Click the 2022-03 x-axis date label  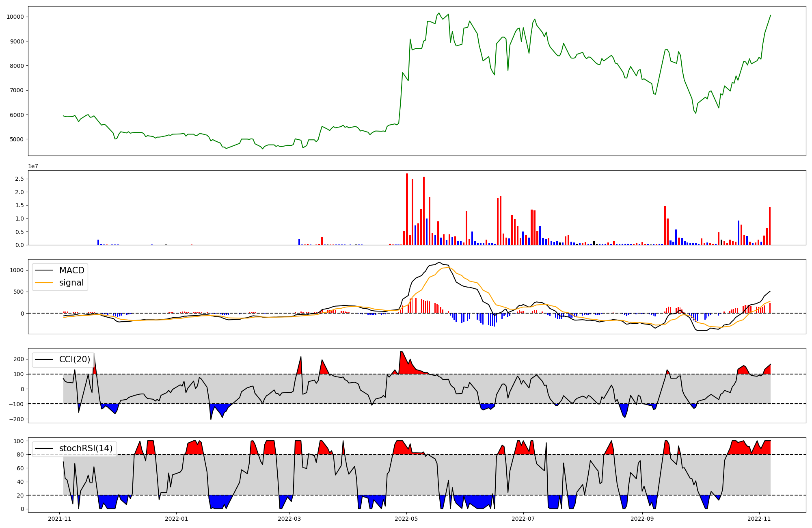289,519
